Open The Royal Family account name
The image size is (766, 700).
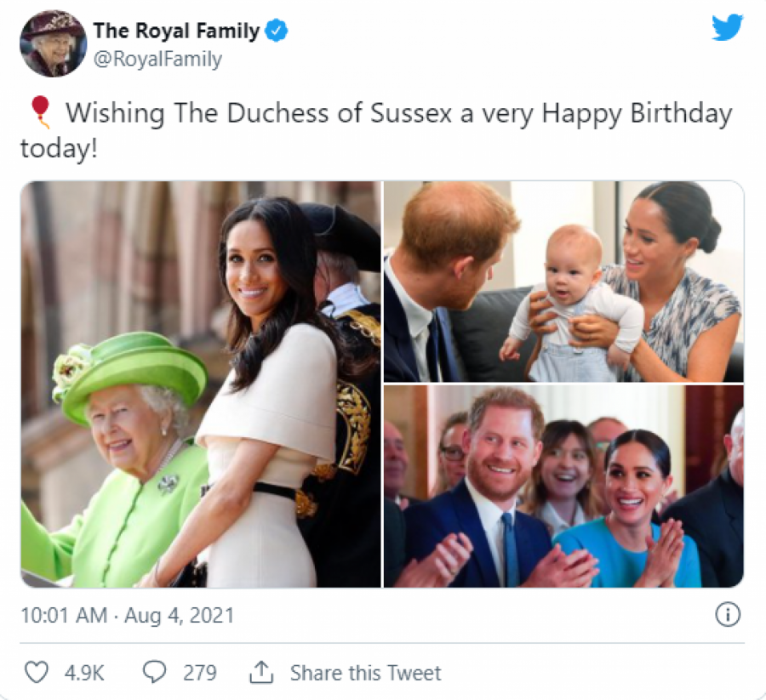[x=176, y=31]
